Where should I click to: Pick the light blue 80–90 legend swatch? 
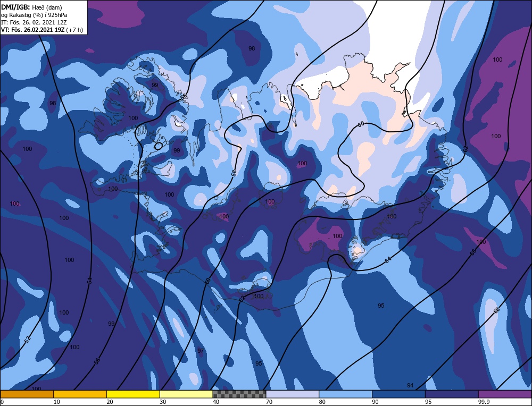pos(345,394)
